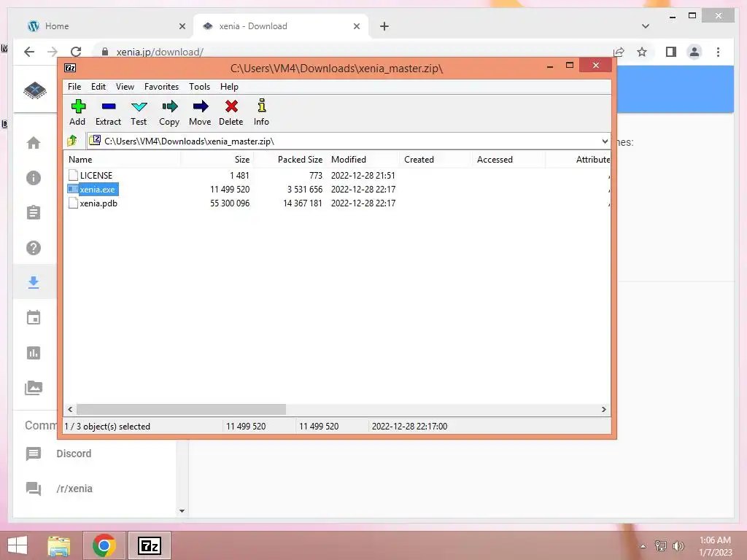Open the info icon in xenia sidebar
The height and width of the screenshot is (560, 747).
34,178
